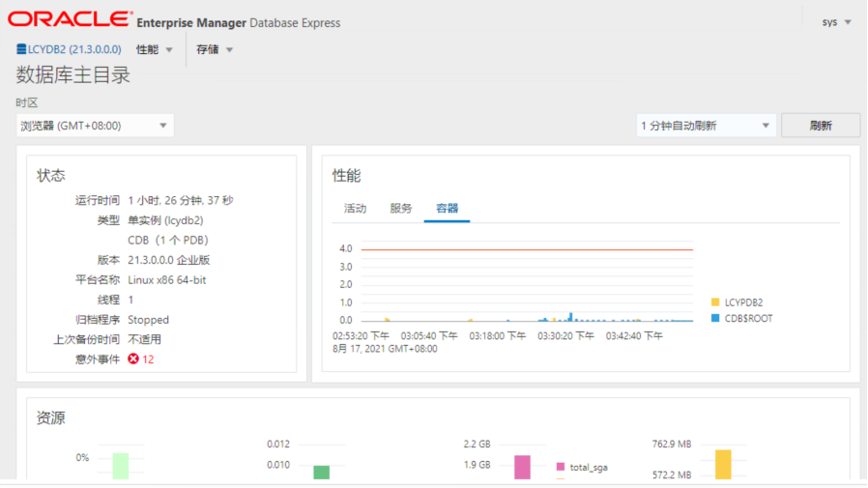Open the 12 incidents link
This screenshot has width=868, height=488.
pos(148,359)
